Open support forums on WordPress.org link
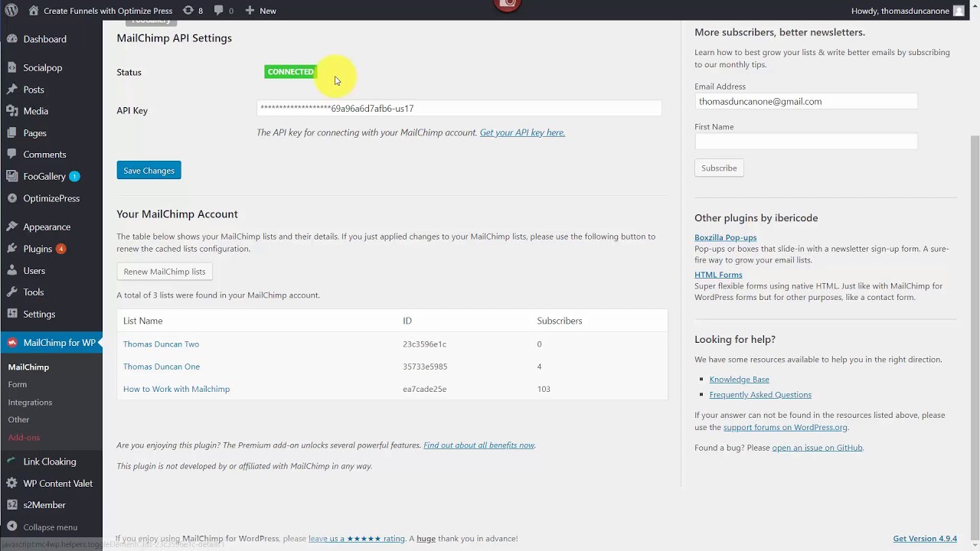Viewport: 980px width, 551px height. click(785, 427)
